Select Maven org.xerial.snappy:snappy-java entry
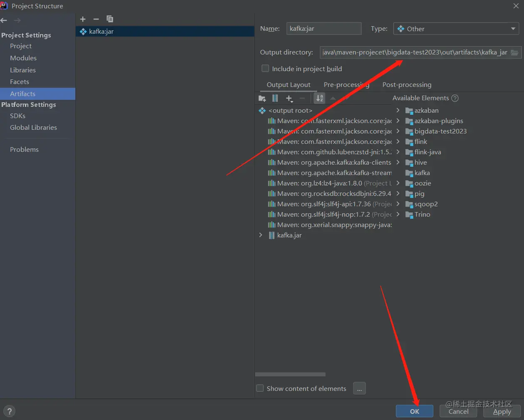The height and width of the screenshot is (420, 524). point(330,225)
